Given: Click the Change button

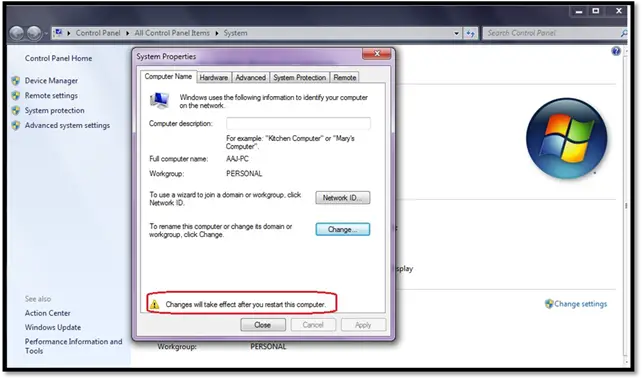Looking at the screenshot, I should pos(343,229).
